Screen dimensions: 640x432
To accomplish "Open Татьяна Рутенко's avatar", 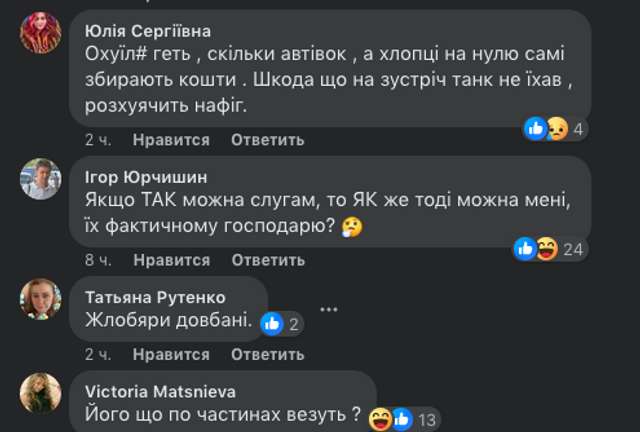I will point(41,298).
